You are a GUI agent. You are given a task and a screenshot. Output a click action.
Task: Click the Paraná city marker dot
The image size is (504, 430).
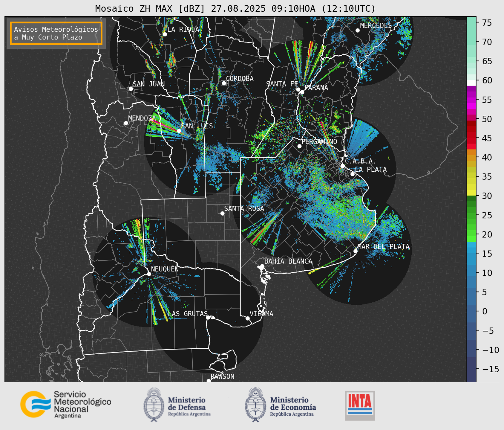click(302, 92)
